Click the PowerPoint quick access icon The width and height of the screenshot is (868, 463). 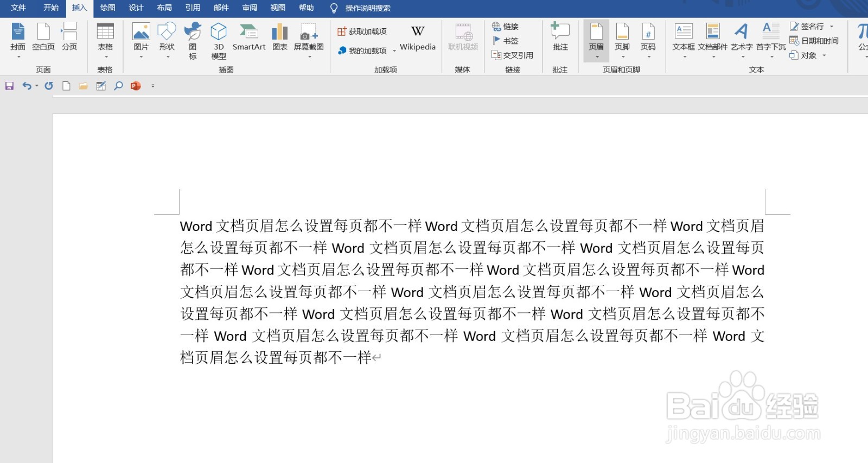click(x=136, y=86)
